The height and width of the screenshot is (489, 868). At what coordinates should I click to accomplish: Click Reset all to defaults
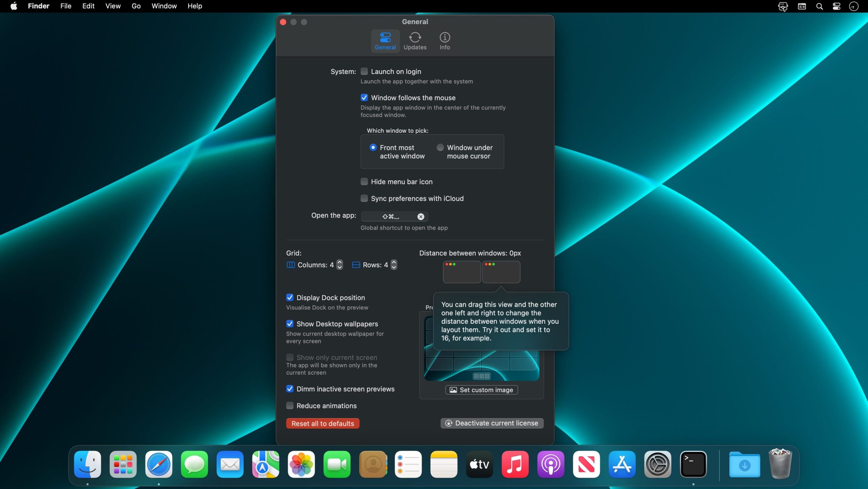(x=322, y=424)
